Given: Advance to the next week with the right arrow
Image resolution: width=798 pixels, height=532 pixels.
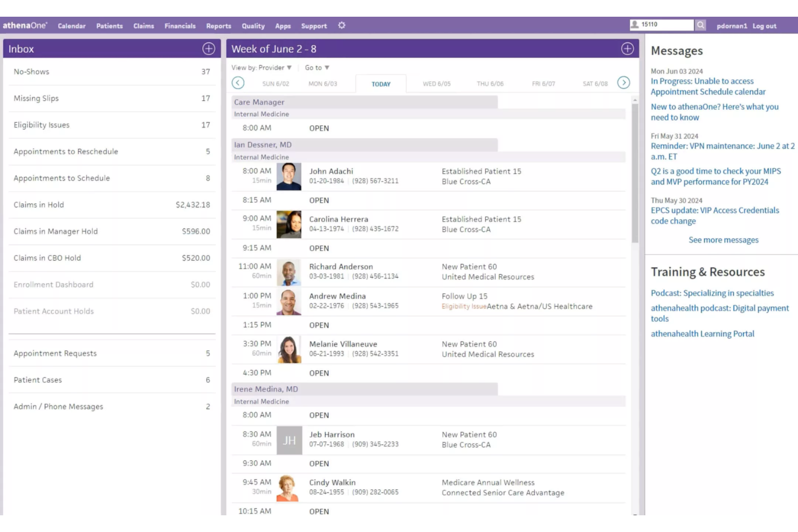Looking at the screenshot, I should pos(624,83).
